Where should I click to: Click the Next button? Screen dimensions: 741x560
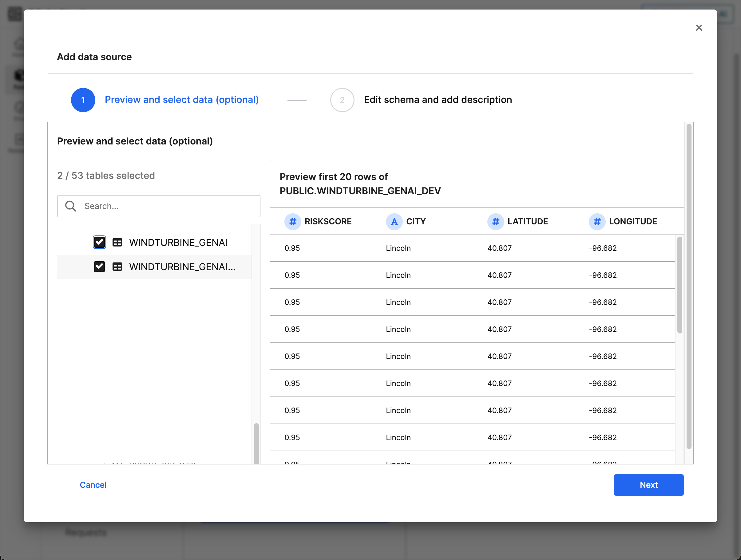[x=648, y=485]
